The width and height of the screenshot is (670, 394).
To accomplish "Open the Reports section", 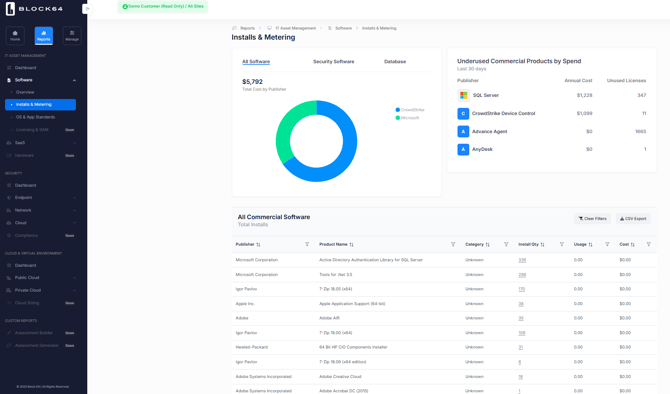I will [44, 35].
